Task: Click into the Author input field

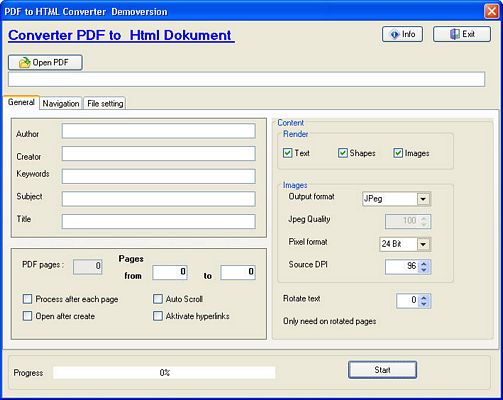Action: [159, 131]
